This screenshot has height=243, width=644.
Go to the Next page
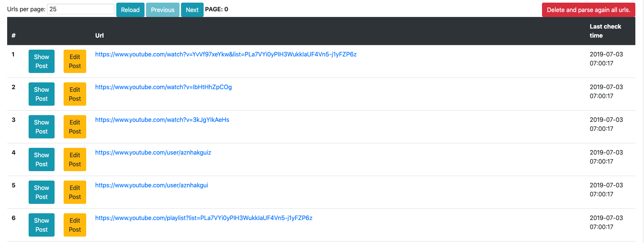coord(192,9)
